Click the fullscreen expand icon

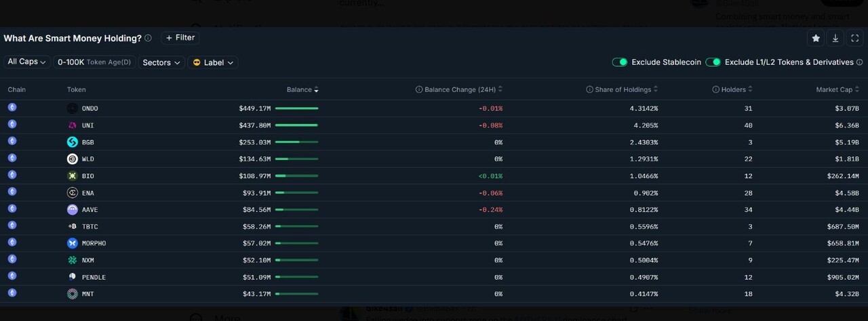(x=855, y=39)
